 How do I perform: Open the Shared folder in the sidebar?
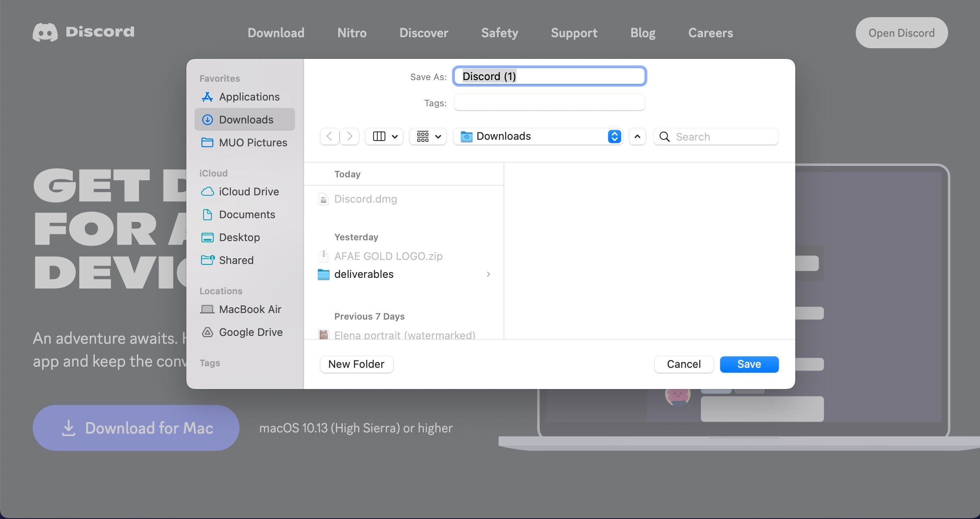[x=236, y=260]
